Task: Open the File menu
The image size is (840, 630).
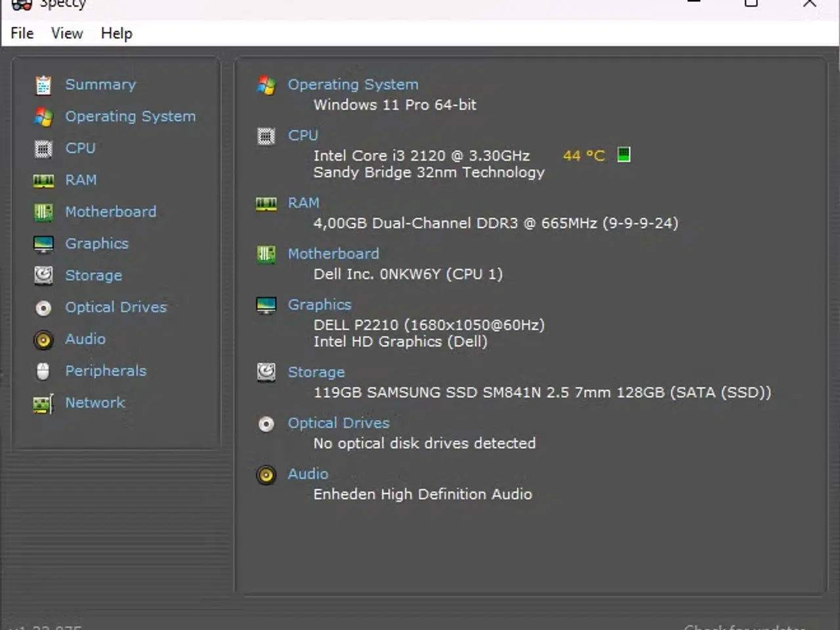Action: [x=22, y=33]
